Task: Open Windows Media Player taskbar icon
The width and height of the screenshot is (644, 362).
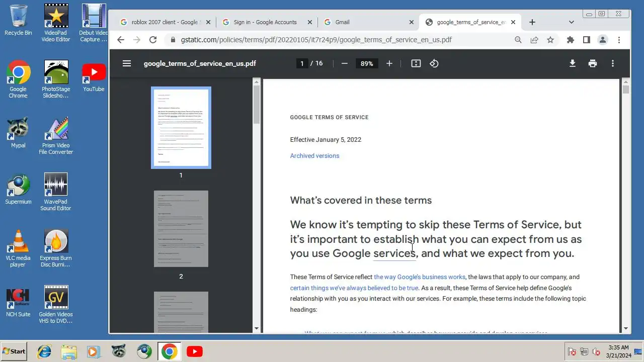Action: 93,351
